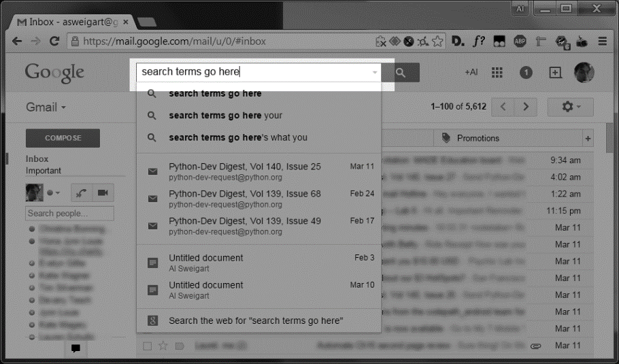This screenshot has width=619, height=364.
Task: Mark bottom email important with label icon
Action: coord(179,346)
